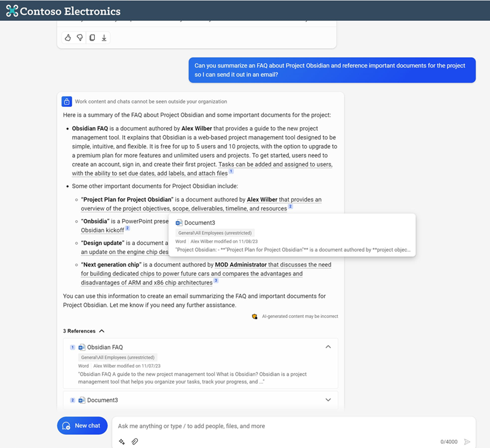This screenshot has height=448, width=490.
Task: Open Document3 title in references list
Action: click(103, 400)
